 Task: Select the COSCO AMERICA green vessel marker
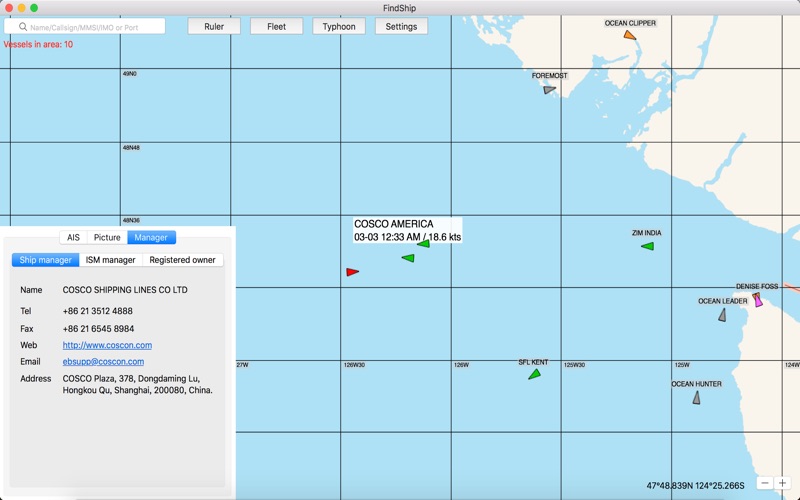[423, 244]
